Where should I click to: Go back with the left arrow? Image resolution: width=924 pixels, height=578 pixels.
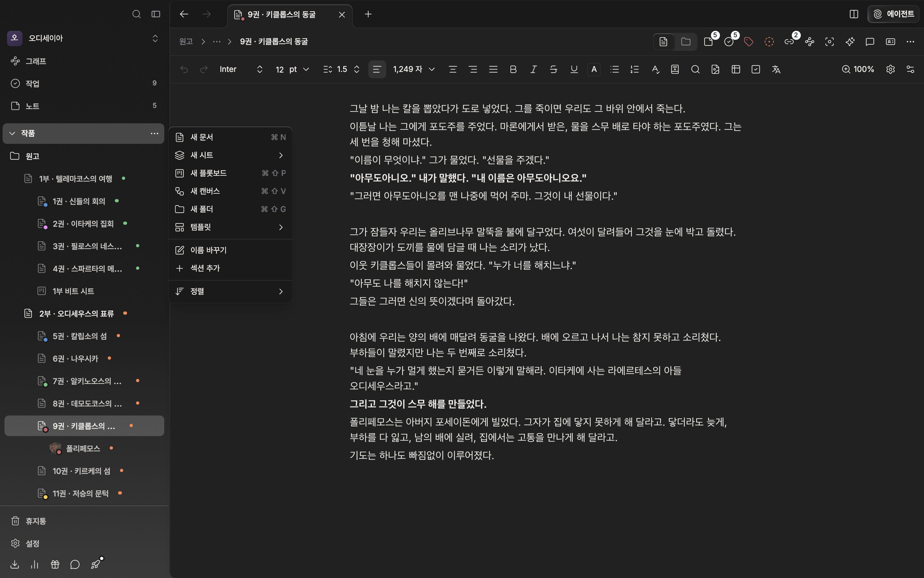click(x=184, y=14)
